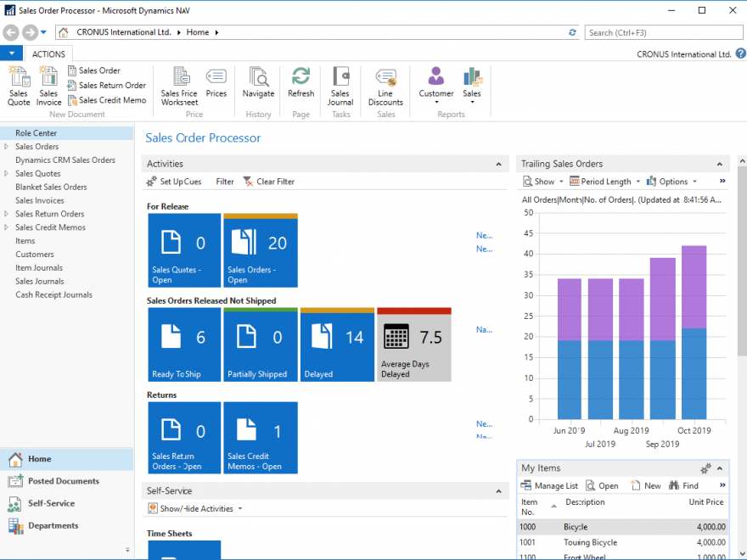Click the Sales Order ribbon action
Image resolution: width=747 pixels, height=560 pixels.
[94, 70]
